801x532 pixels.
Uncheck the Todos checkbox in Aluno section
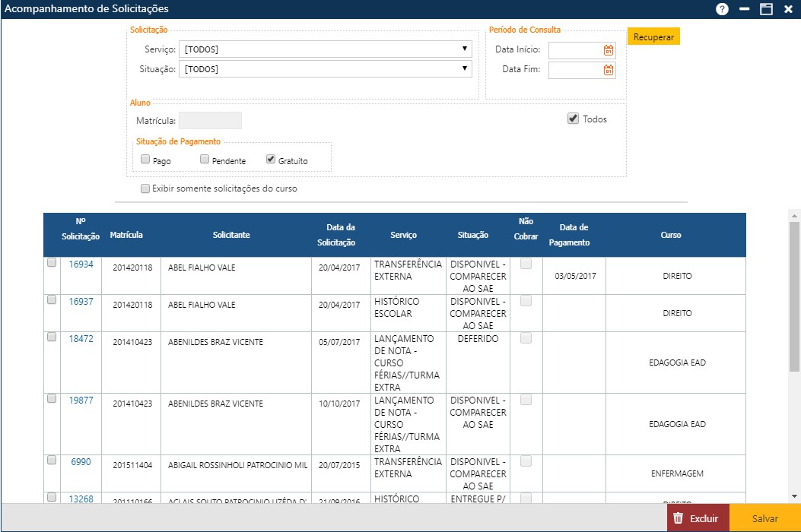572,118
